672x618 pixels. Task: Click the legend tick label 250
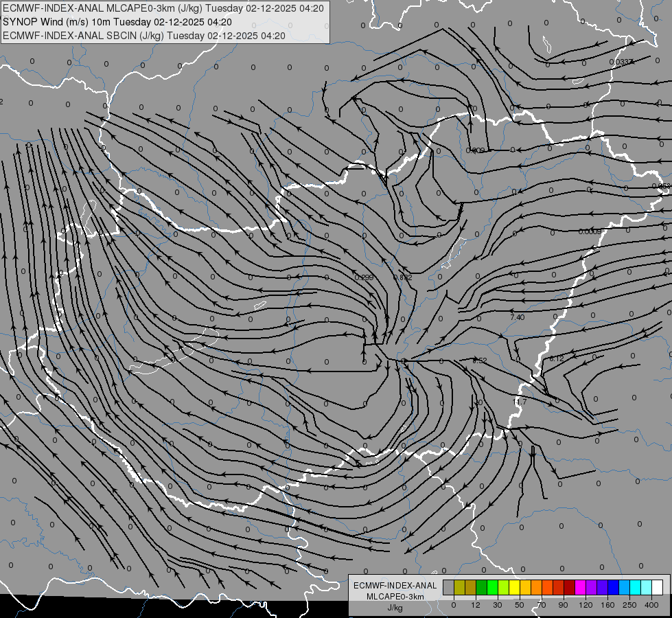[629, 605]
